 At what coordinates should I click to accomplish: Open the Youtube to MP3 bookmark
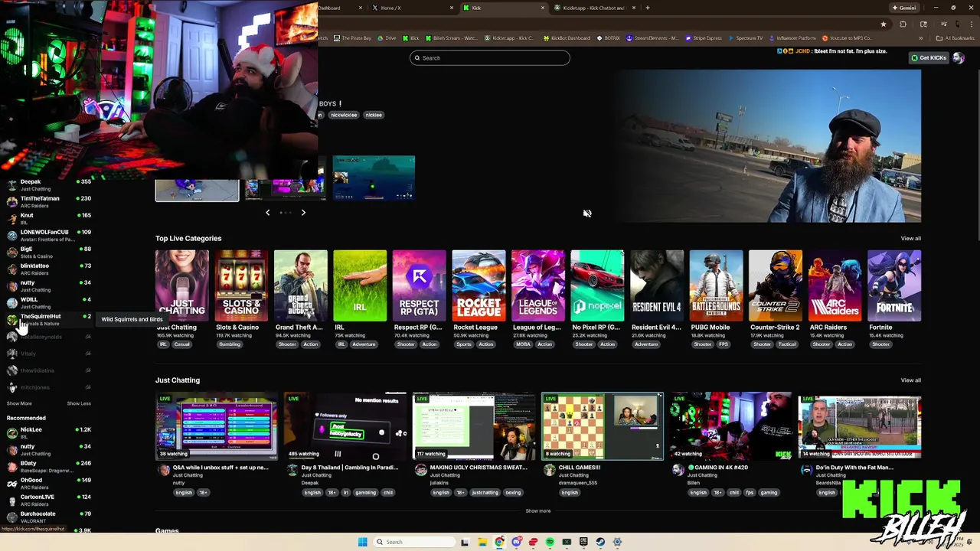point(847,37)
